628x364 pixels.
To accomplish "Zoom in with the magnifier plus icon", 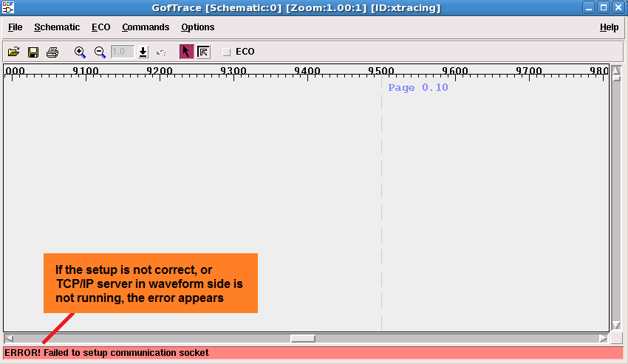I will [80, 52].
